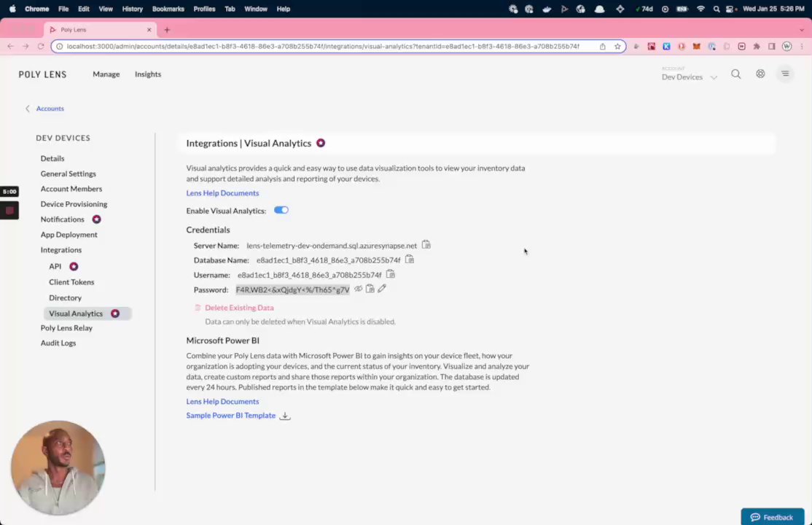Click the trash icon beside Delete Existing Data
This screenshot has height=525, width=812.
198,307
